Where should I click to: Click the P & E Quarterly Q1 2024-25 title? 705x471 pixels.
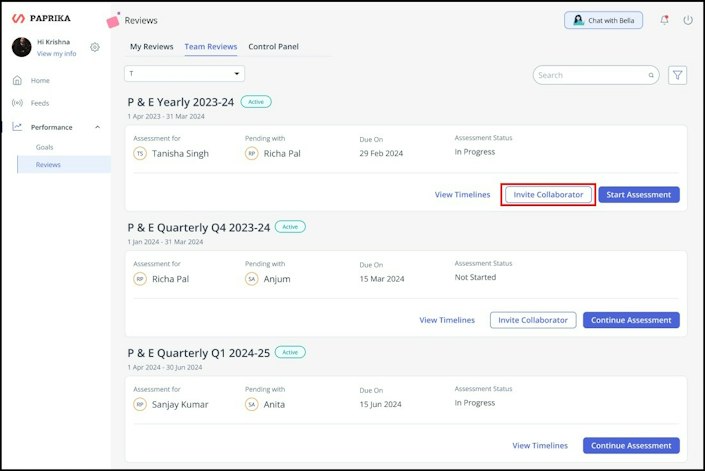pos(199,353)
